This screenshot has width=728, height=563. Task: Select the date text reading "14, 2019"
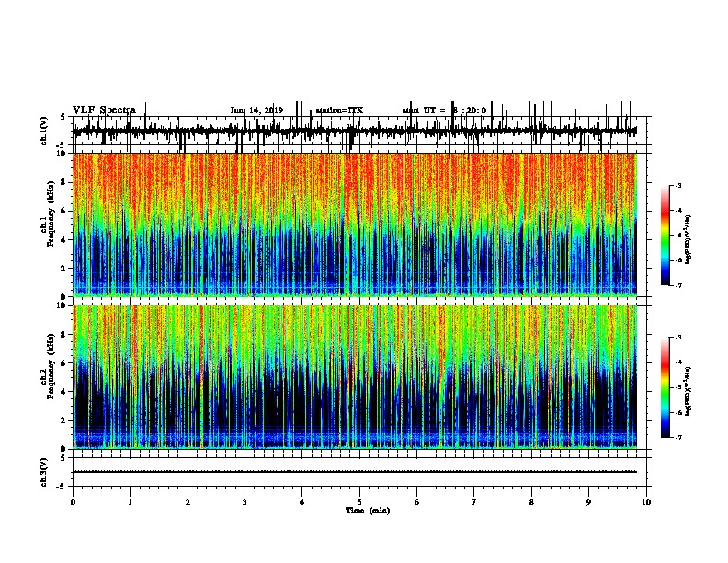265,110
